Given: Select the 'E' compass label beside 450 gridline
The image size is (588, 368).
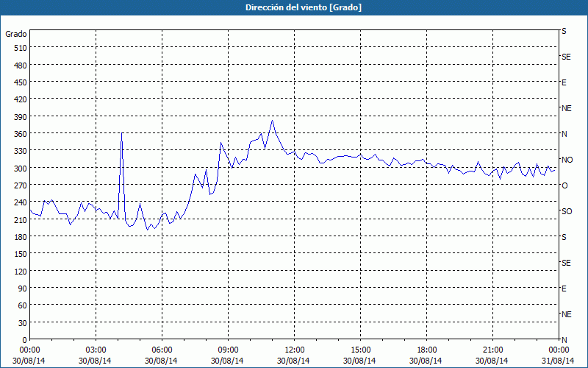Looking at the screenshot, I should [x=564, y=83].
